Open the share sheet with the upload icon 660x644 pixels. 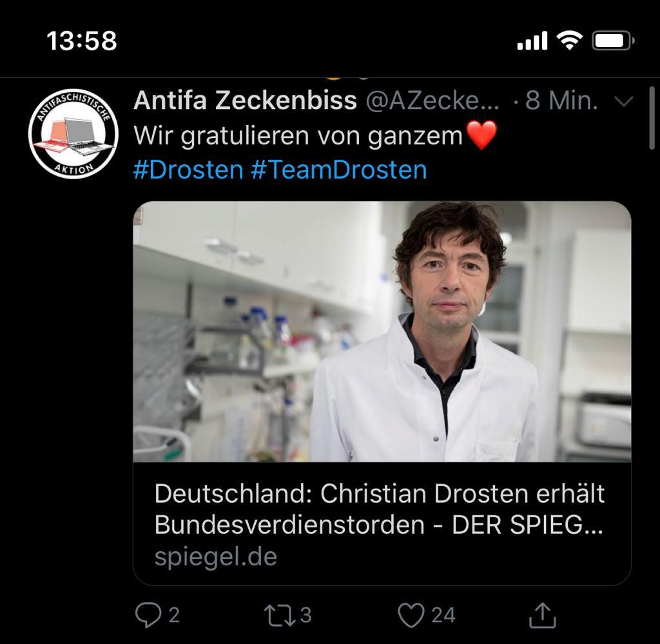542,616
